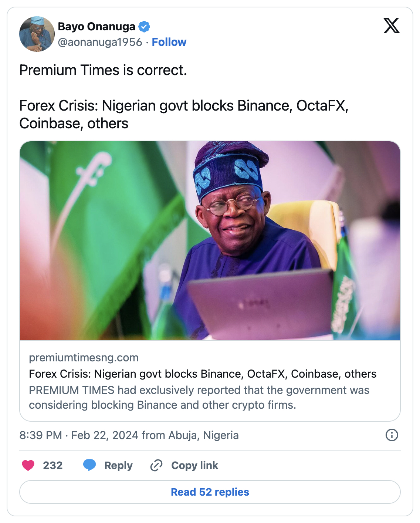Click the 232 likes count
The image size is (420, 523).
point(52,465)
